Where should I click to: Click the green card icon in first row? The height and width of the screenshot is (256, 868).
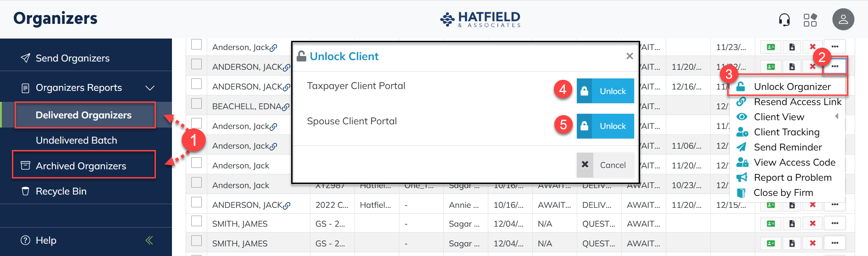pyautogui.click(x=771, y=47)
